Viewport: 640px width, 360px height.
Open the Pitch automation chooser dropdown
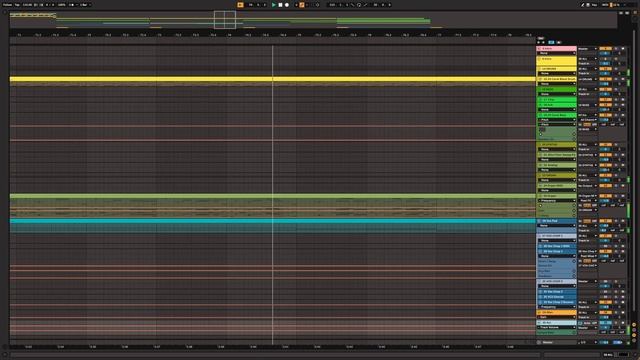point(556,120)
